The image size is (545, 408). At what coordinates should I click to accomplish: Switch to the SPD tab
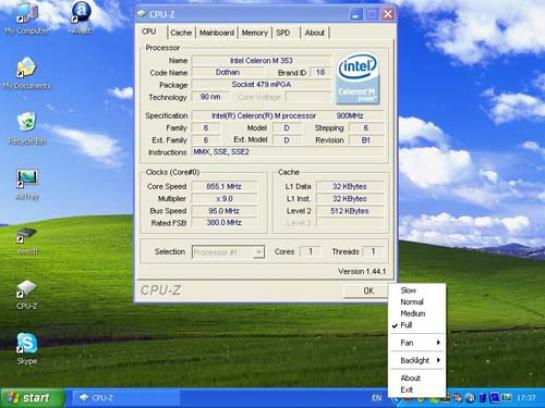click(283, 33)
